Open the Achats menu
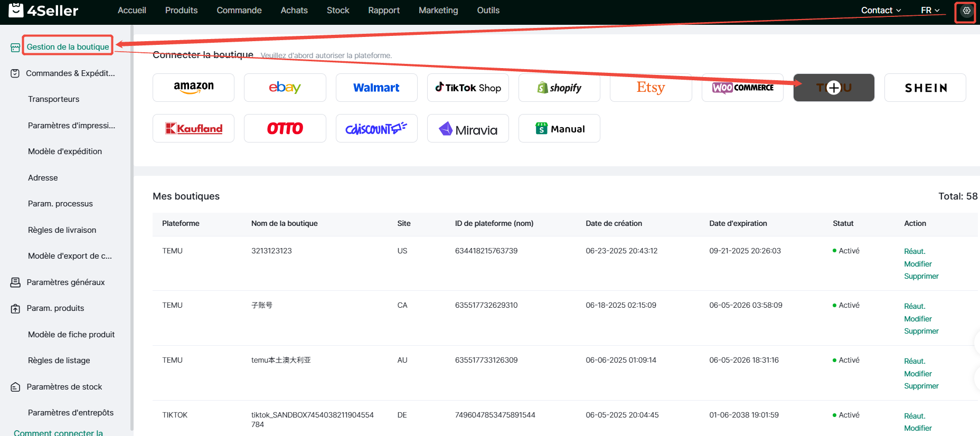 294,10
